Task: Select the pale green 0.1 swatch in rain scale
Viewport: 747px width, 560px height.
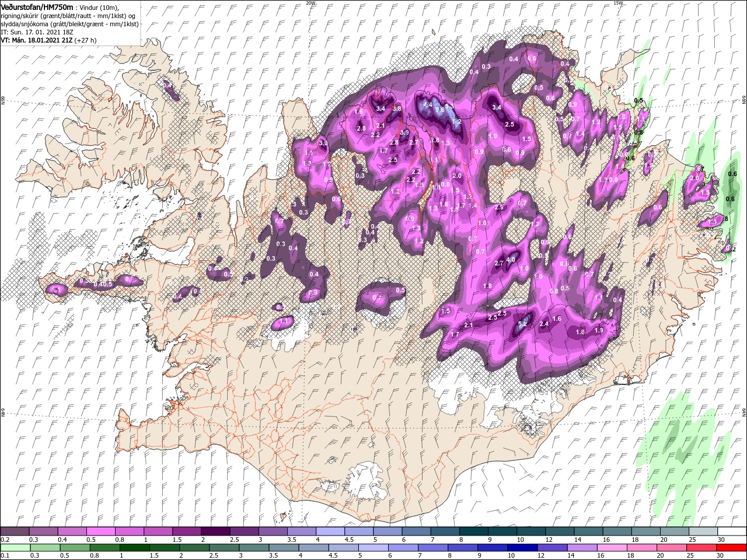Action: click(15, 547)
